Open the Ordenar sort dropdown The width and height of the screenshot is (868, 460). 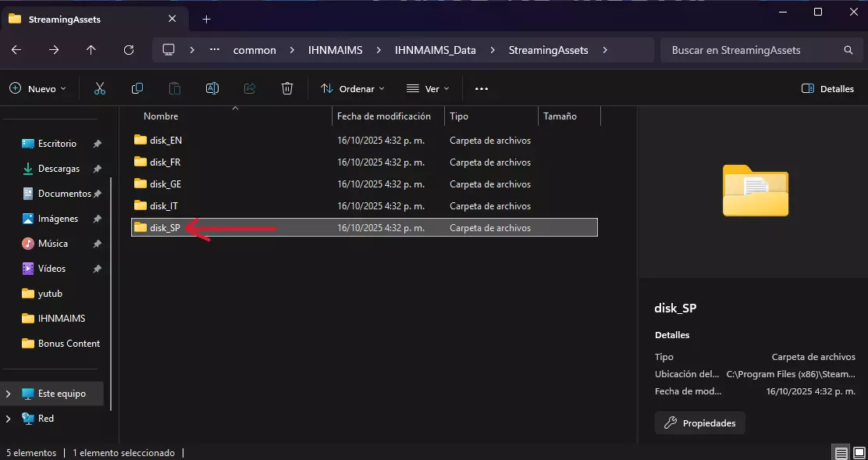point(353,89)
